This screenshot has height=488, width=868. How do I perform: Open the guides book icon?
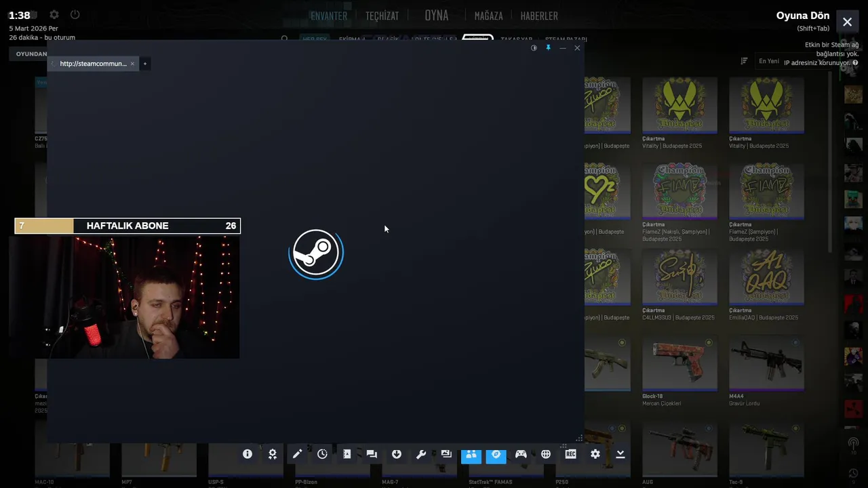pyautogui.click(x=347, y=454)
